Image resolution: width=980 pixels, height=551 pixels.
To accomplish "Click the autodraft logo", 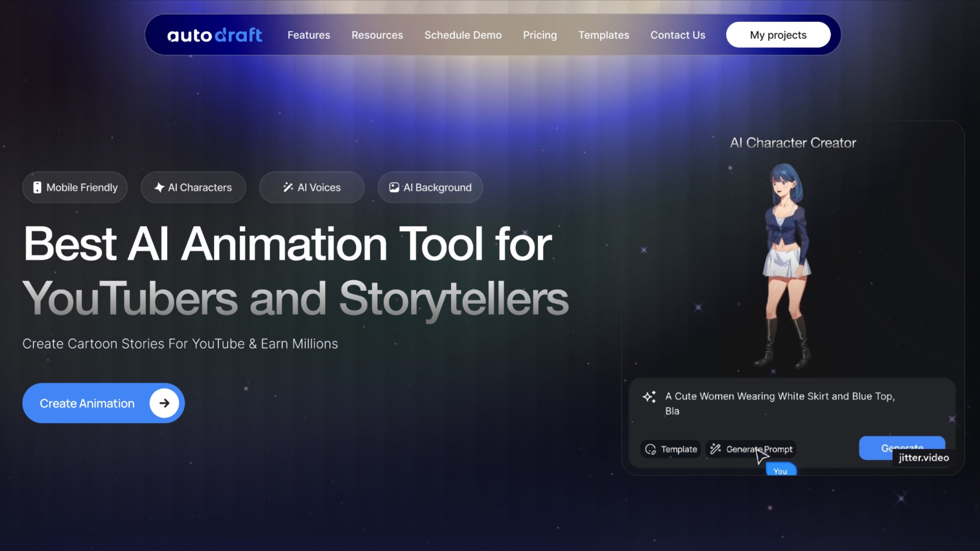I will (x=215, y=35).
